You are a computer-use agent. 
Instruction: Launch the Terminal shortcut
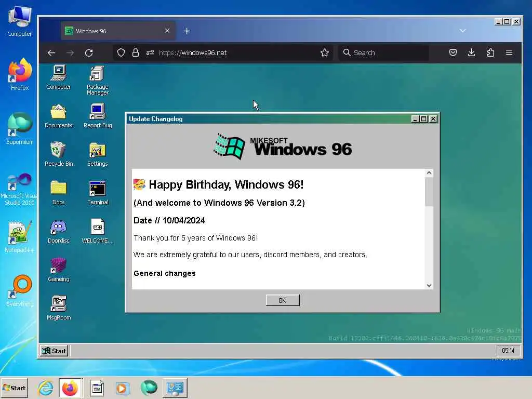point(98,193)
